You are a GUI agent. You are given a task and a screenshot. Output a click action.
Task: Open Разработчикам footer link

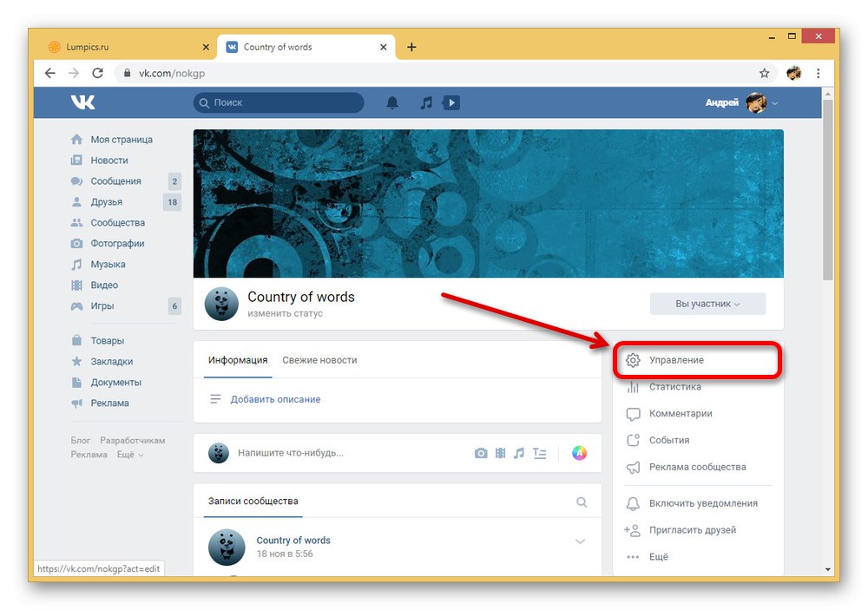[132, 441]
